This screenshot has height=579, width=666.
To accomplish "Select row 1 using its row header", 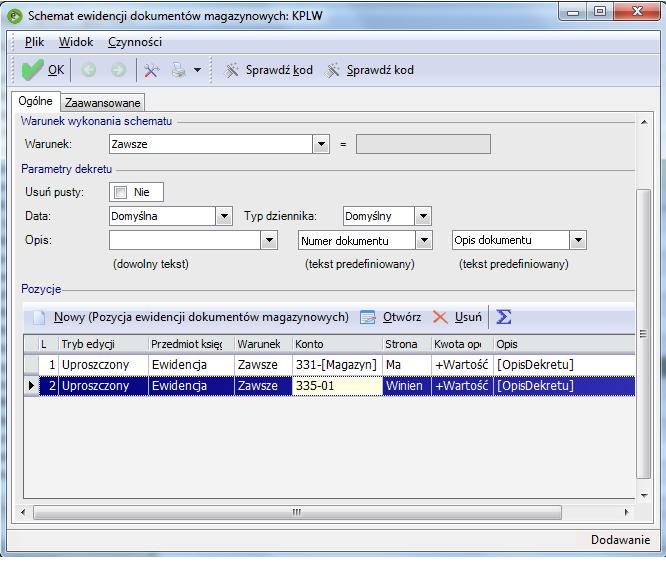I will click(31, 365).
